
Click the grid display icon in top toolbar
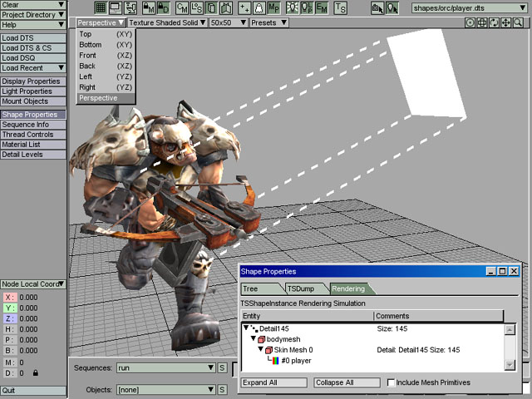pos(101,8)
